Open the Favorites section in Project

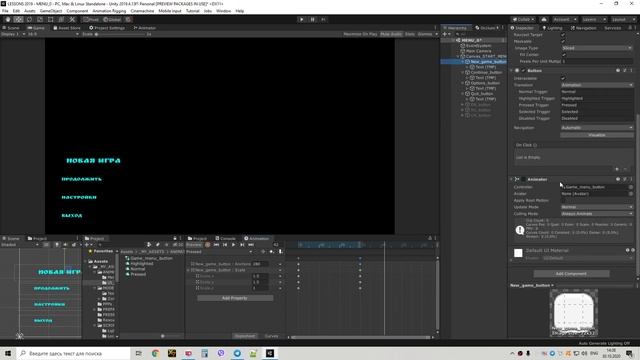click(103, 251)
